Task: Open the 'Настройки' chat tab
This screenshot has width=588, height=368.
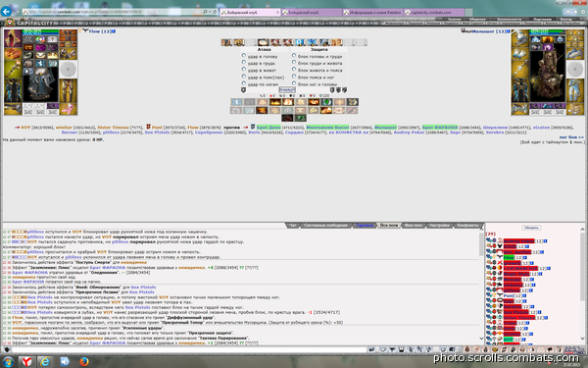Action: 439,226
